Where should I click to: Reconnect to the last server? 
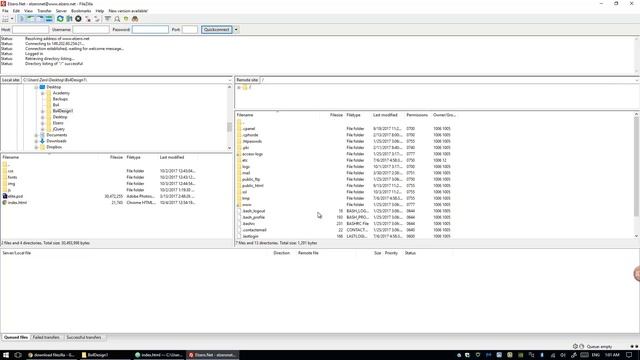tap(97, 19)
